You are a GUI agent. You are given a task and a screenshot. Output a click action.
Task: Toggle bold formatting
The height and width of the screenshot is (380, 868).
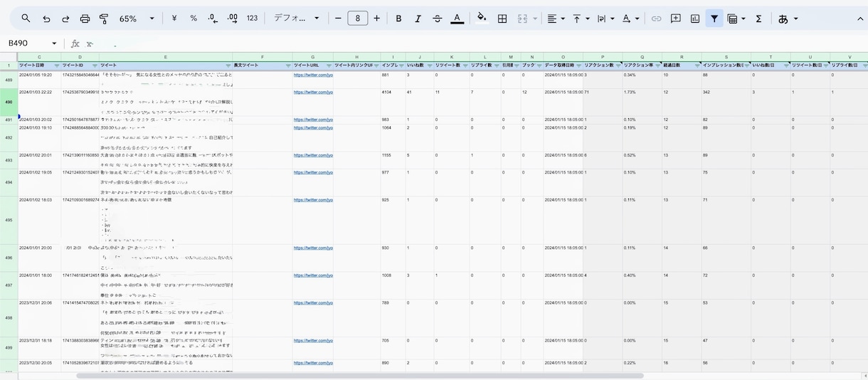click(398, 19)
